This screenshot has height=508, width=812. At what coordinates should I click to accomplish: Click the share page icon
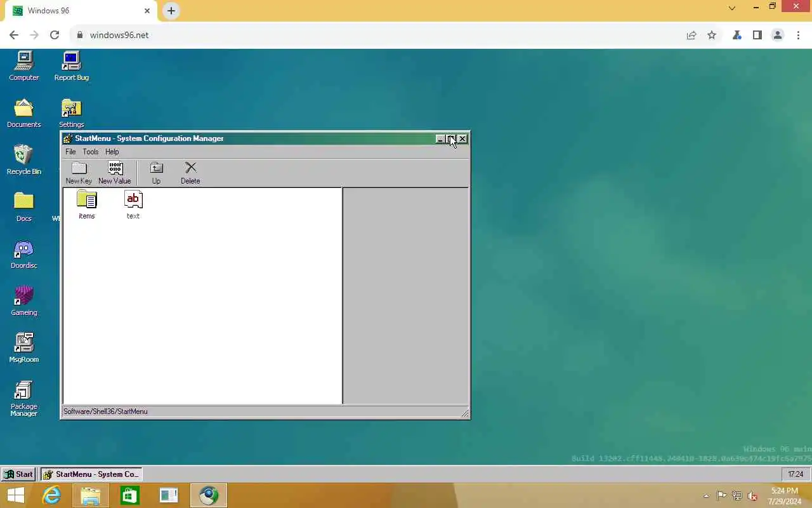tap(691, 35)
